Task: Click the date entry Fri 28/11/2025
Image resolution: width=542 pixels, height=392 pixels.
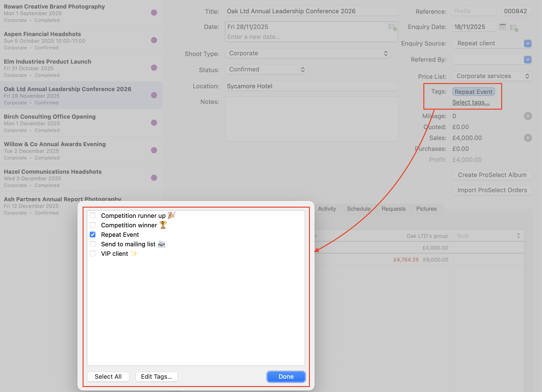Action: 248,27
